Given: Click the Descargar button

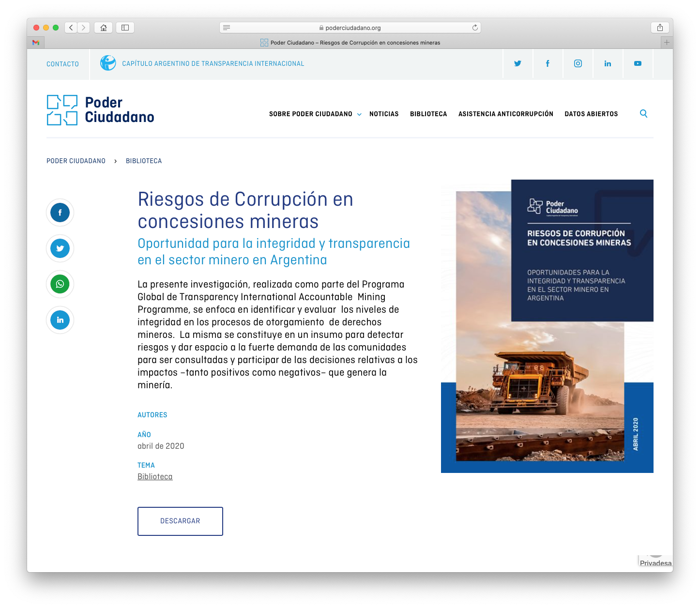Looking at the screenshot, I should pos(180,521).
